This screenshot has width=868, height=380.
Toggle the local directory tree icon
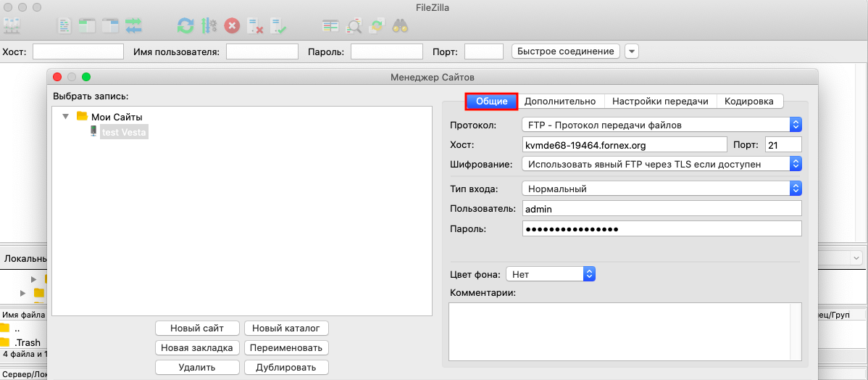pyautogui.click(x=88, y=25)
